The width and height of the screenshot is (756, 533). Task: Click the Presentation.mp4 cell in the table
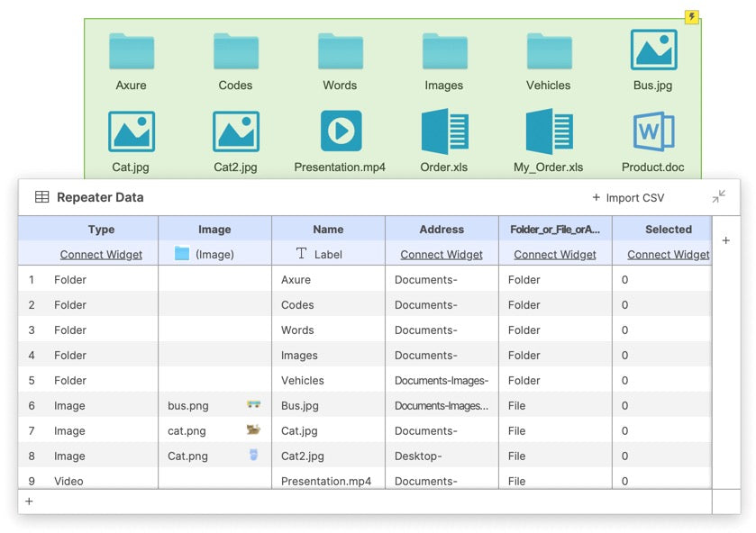click(328, 480)
